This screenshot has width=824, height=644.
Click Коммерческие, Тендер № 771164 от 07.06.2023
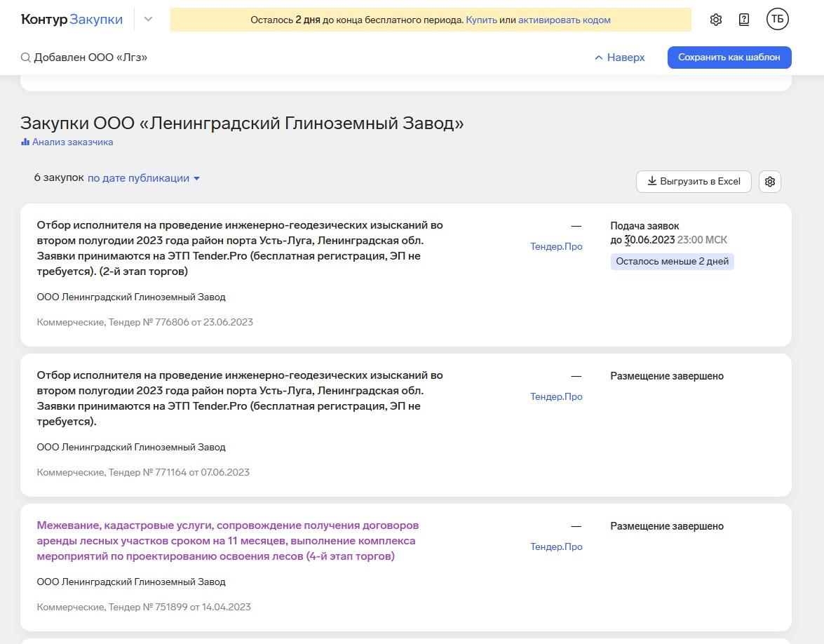click(143, 473)
